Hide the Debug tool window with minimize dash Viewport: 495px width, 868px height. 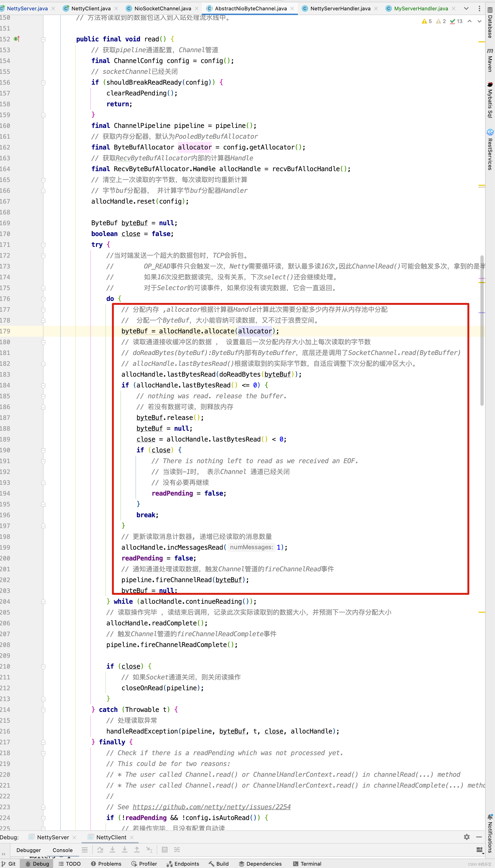click(479, 837)
